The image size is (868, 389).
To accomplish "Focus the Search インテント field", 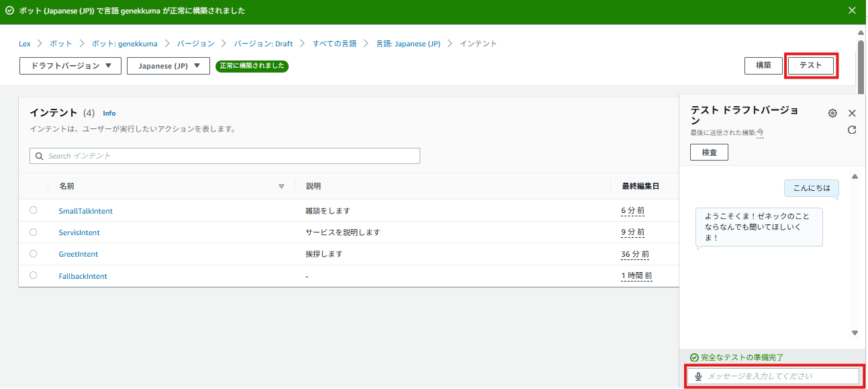I will pyautogui.click(x=225, y=156).
